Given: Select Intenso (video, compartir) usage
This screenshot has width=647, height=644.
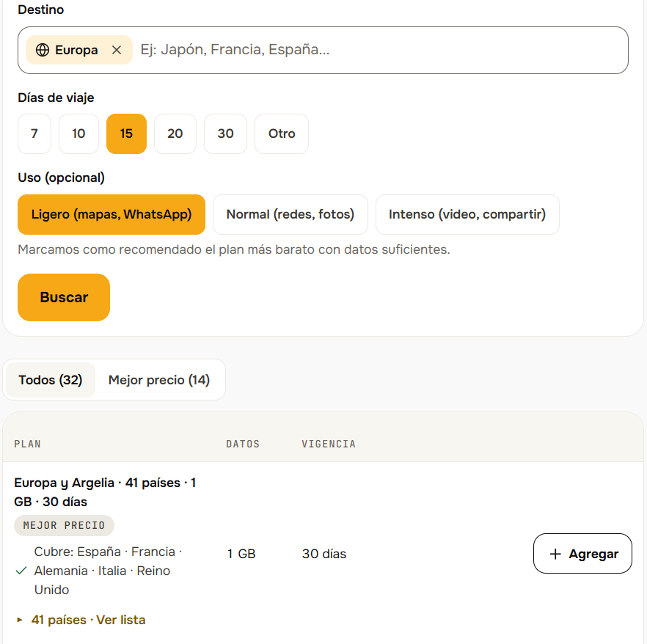Looking at the screenshot, I should point(467,214).
